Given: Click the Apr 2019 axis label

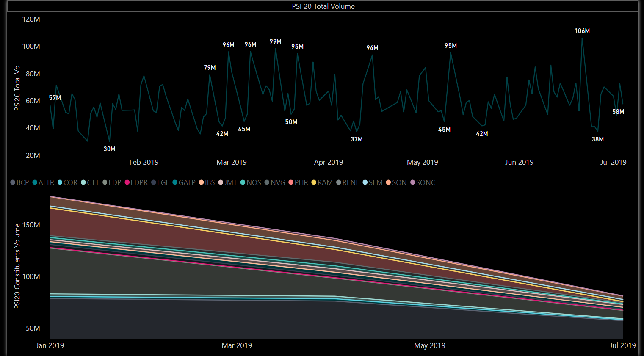Looking at the screenshot, I should [328, 162].
